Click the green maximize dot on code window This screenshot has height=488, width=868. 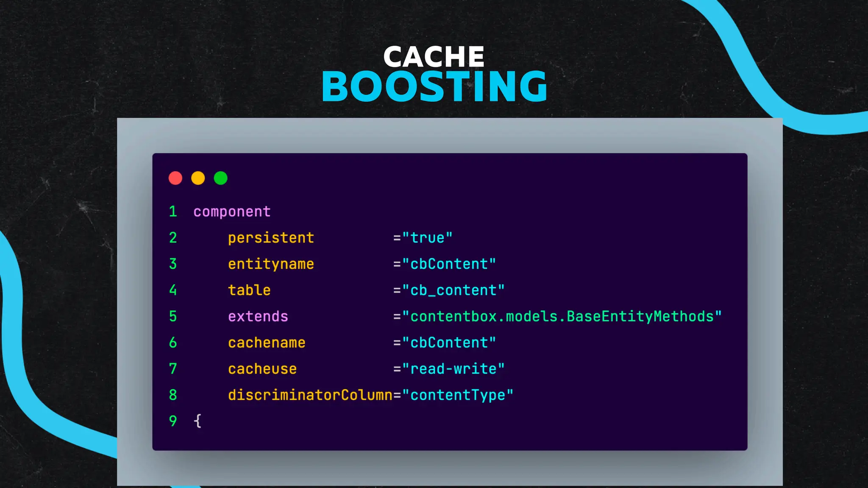[221, 178]
